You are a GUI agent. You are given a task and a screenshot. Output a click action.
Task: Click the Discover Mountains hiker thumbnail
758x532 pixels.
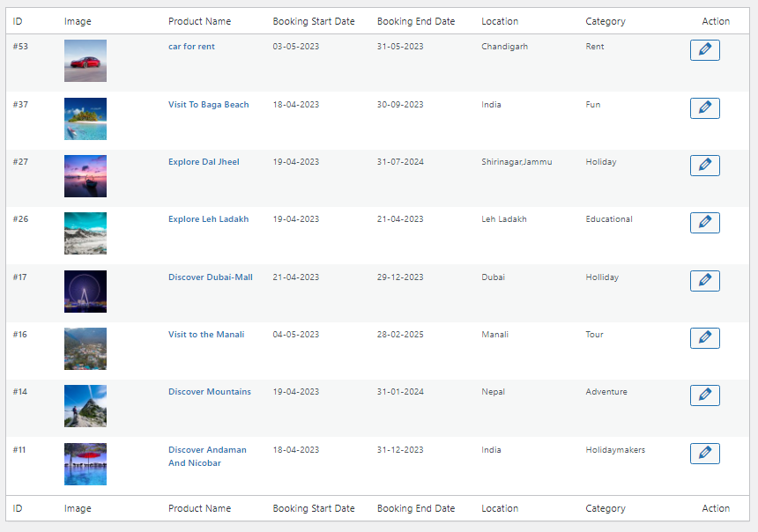[x=85, y=406]
